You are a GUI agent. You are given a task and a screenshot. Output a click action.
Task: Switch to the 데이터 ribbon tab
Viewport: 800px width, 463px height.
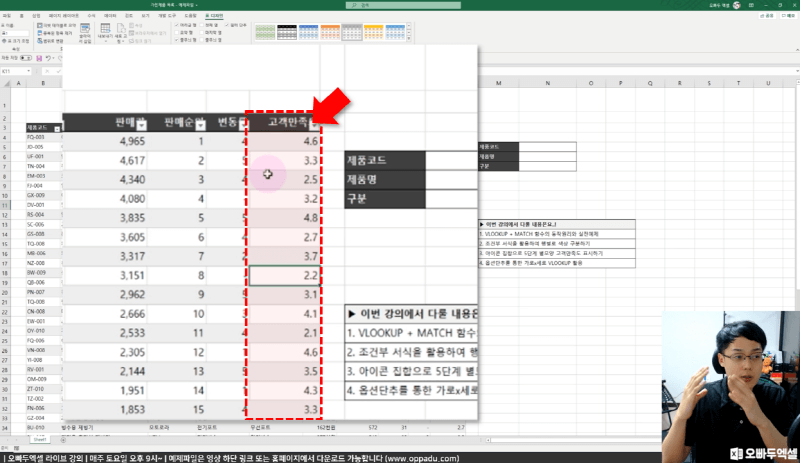(110, 16)
